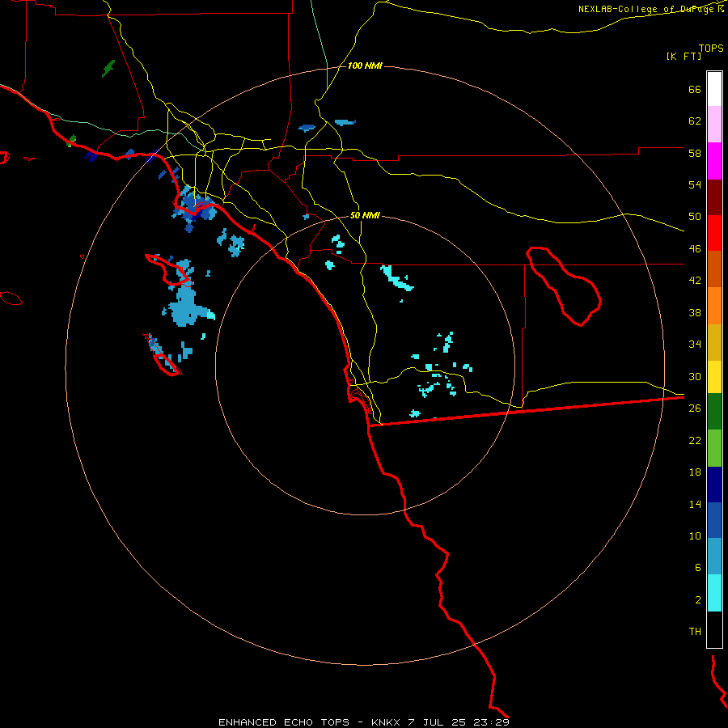Click the gold legend swatch
The height and width of the screenshot is (728, 728).
714,342
